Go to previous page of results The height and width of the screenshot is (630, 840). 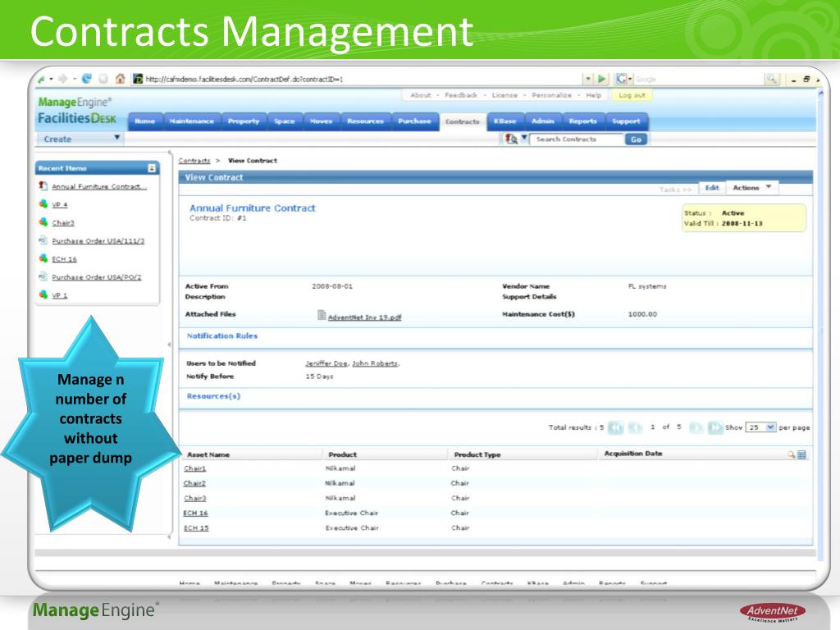tap(636, 427)
